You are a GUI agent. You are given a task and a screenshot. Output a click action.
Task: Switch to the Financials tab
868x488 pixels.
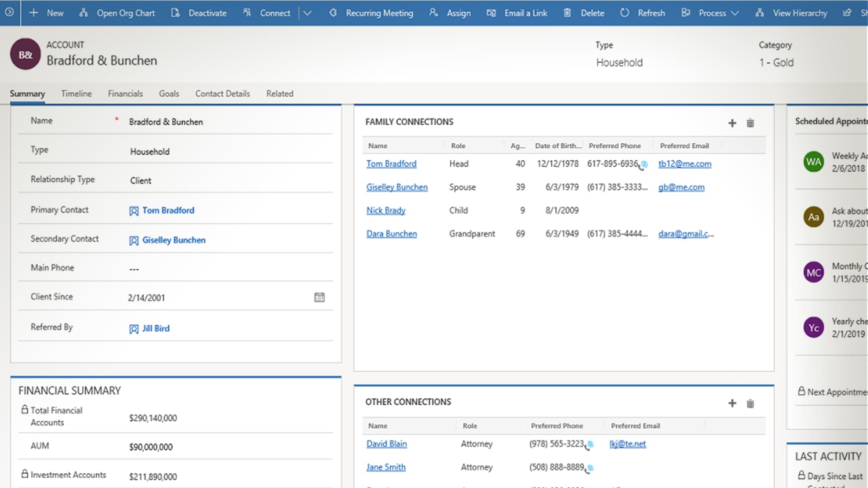coord(125,94)
